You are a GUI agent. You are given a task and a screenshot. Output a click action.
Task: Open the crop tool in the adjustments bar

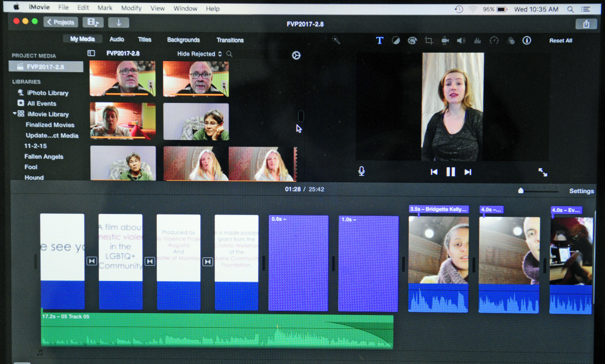[x=429, y=41]
